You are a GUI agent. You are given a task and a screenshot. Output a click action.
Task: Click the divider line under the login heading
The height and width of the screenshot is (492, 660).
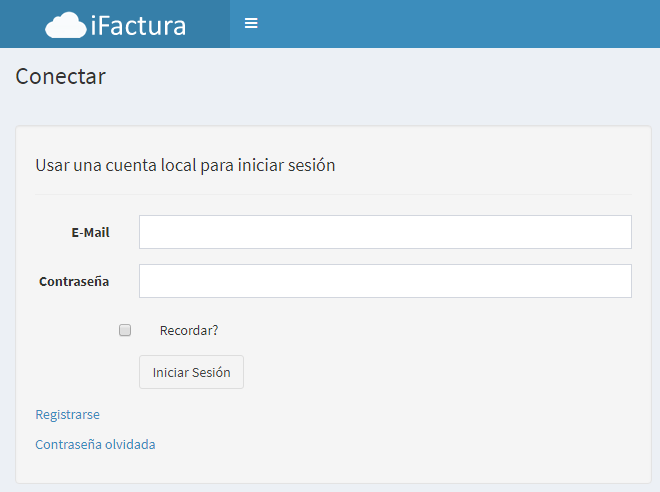point(333,194)
